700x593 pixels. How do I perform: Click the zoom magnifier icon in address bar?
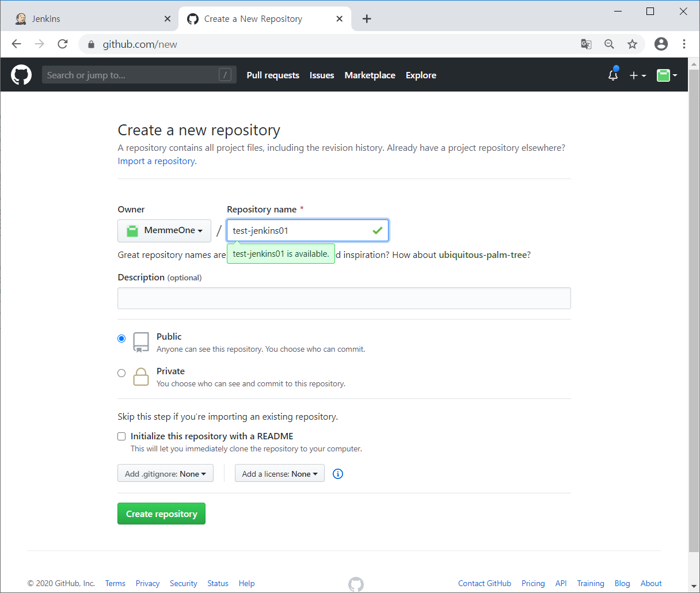(x=609, y=44)
